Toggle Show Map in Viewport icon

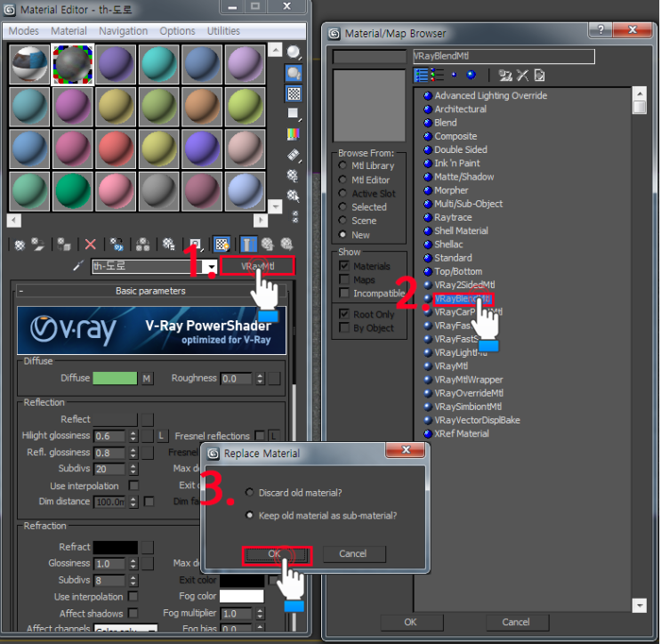(x=222, y=244)
